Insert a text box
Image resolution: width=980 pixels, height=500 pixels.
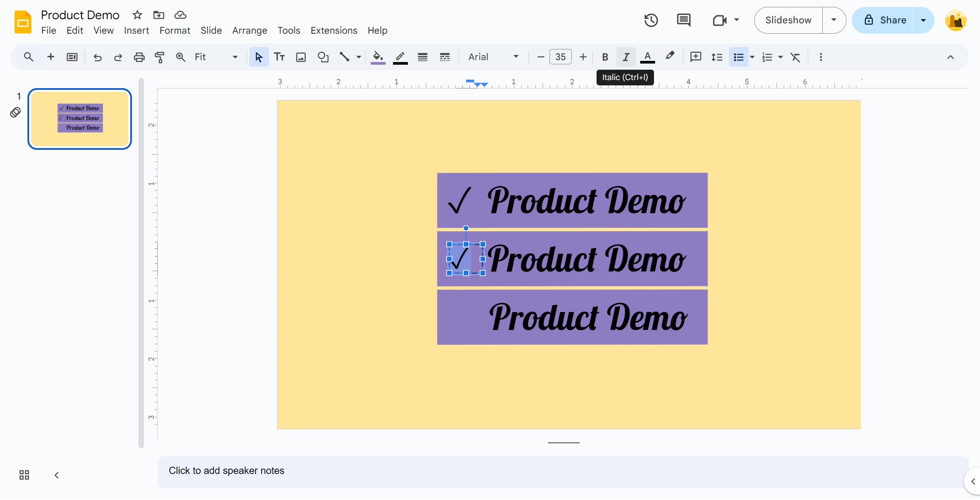[x=279, y=57]
